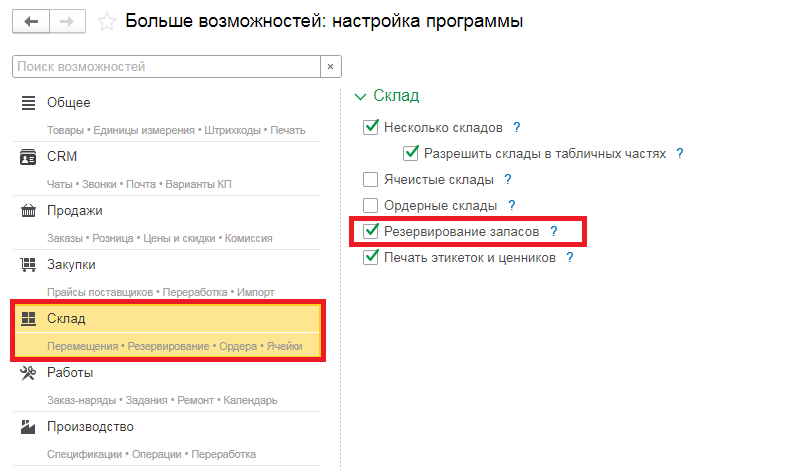Screen dimensions: 795x470
Task: Click the page title Больше возможностей: настройка программы
Action: pyautogui.click(x=324, y=21)
